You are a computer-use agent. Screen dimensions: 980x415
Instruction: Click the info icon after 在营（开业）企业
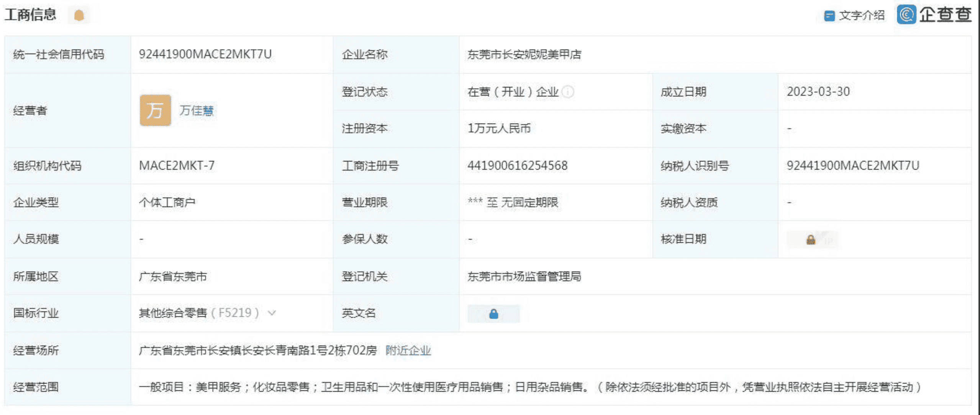(x=568, y=92)
